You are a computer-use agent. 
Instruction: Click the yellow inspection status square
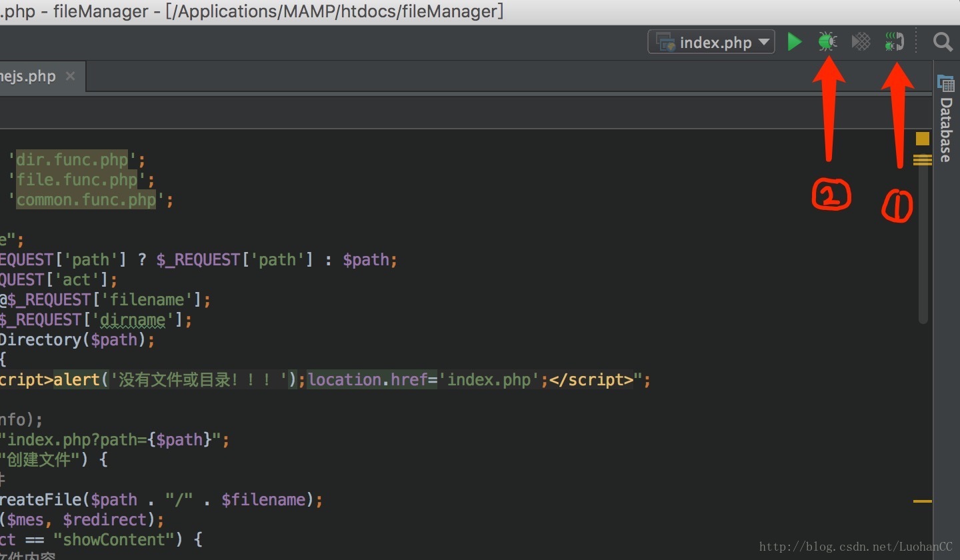[922, 138]
